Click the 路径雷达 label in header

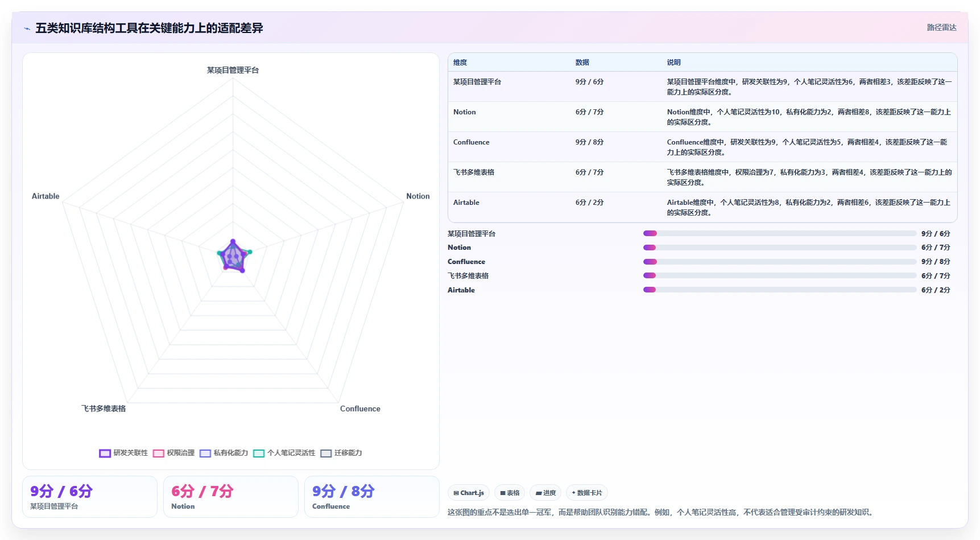tap(941, 27)
